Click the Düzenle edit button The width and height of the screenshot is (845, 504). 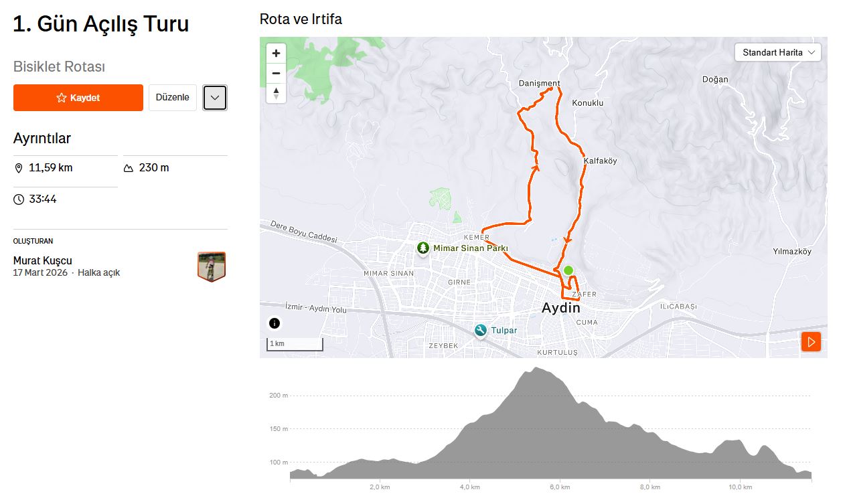(x=173, y=98)
